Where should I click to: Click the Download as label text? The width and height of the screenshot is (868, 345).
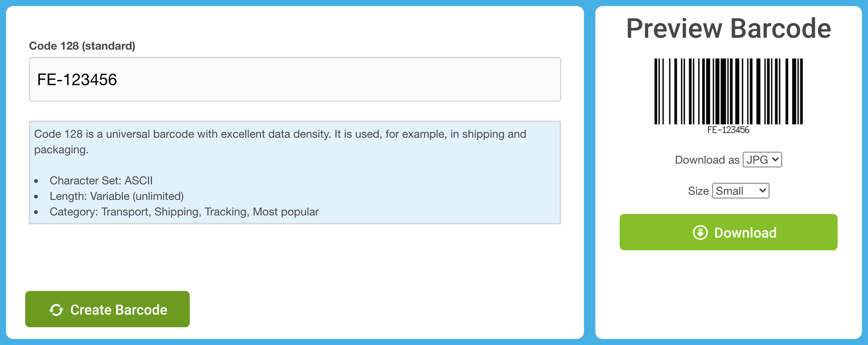coord(707,160)
